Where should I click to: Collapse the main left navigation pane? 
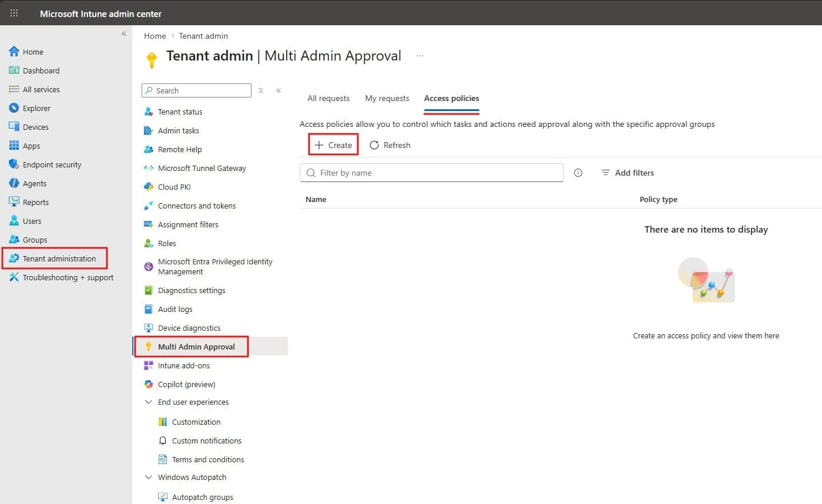pos(124,33)
